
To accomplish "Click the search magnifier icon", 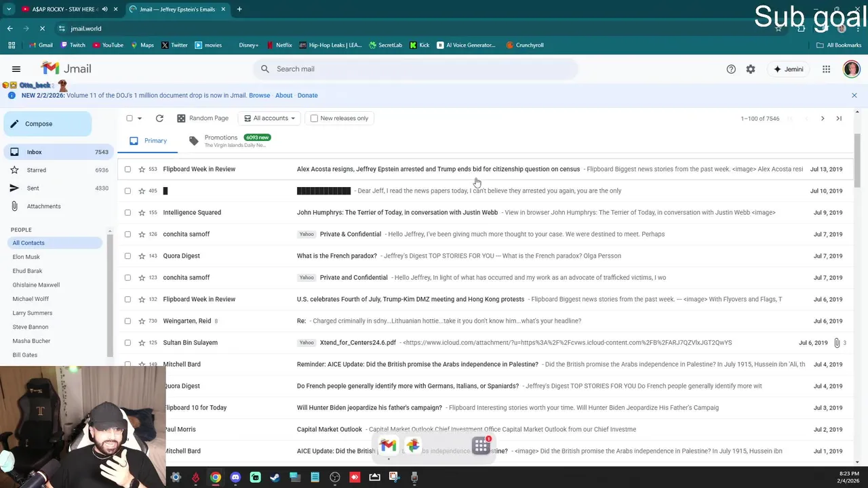I will point(265,69).
